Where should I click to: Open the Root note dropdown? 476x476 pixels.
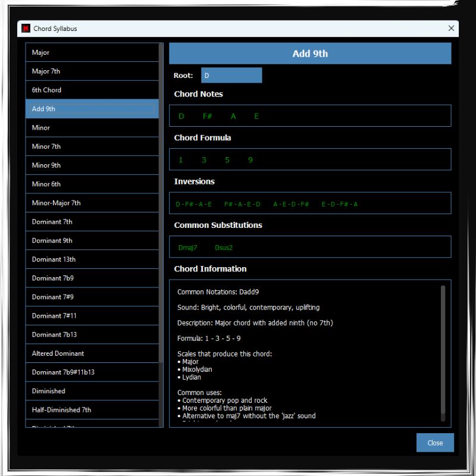[x=231, y=76]
